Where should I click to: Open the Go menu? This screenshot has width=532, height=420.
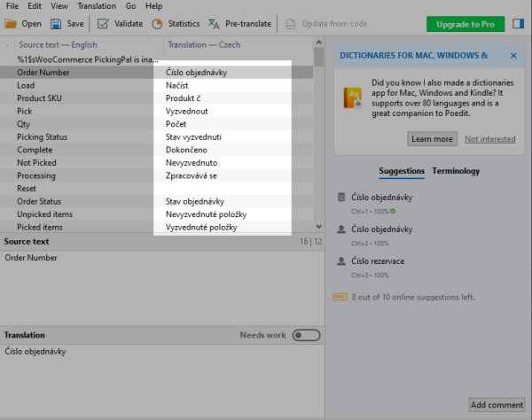pos(130,6)
